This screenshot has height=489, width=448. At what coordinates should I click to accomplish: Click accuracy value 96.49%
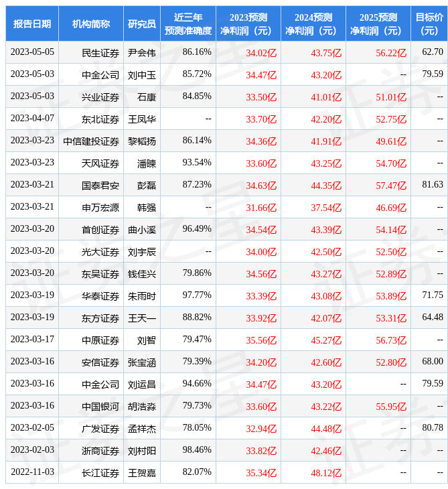tap(197, 229)
